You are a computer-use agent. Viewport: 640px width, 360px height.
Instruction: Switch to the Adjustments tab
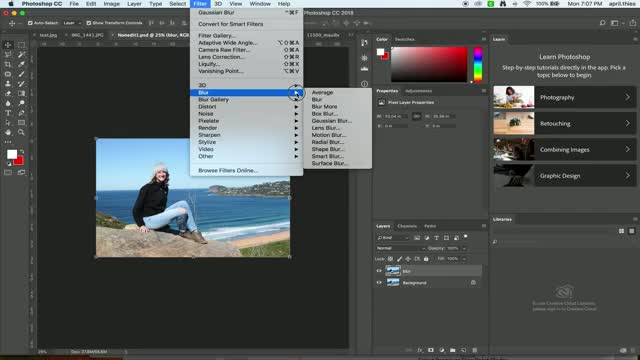pos(418,91)
